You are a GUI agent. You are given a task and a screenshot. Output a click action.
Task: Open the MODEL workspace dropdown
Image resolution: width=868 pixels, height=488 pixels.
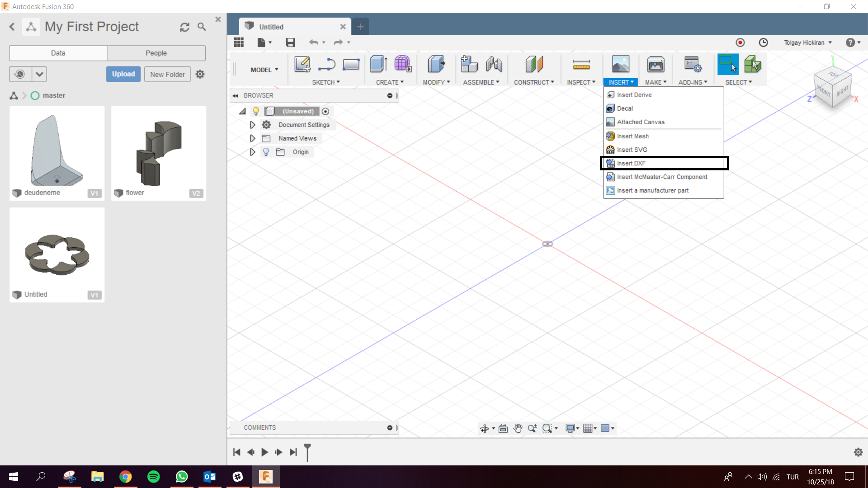(264, 70)
